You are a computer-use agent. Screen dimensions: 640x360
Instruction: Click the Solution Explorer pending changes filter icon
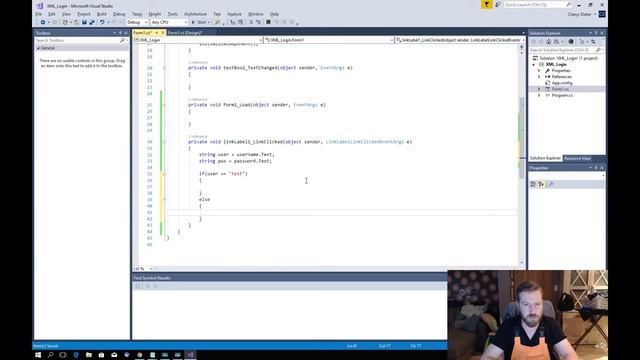pyautogui.click(x=571, y=42)
